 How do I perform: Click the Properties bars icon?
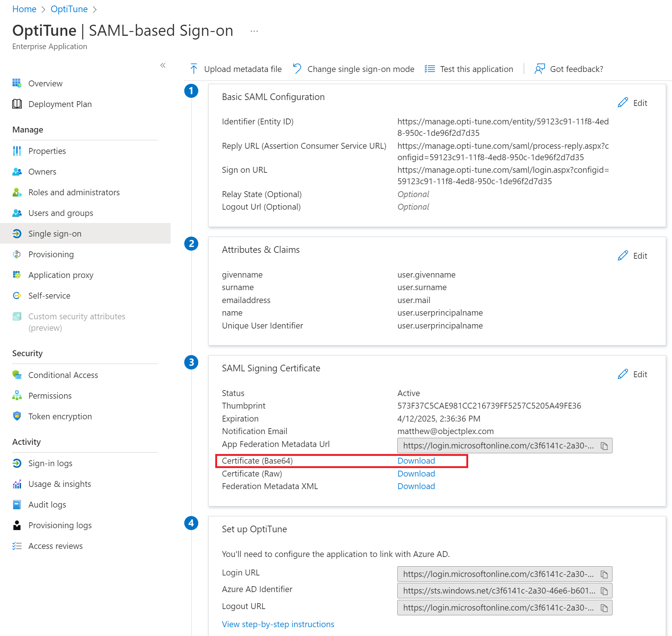17,151
